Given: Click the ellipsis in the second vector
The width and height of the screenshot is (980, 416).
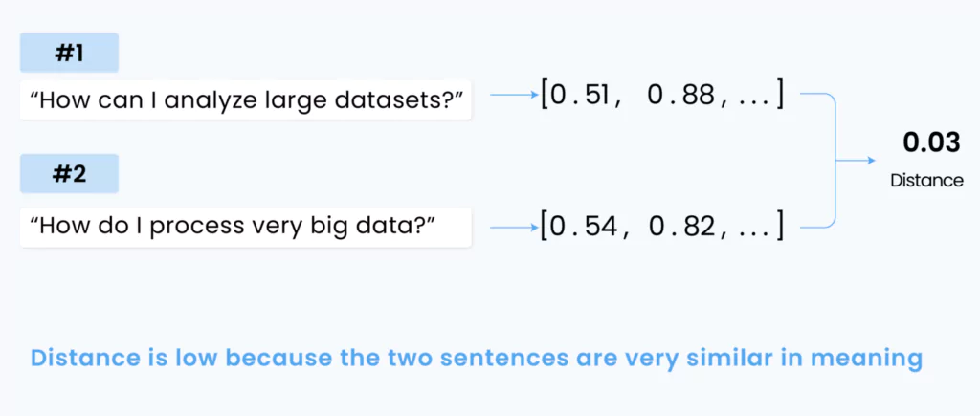Looking at the screenshot, I should click(752, 232).
